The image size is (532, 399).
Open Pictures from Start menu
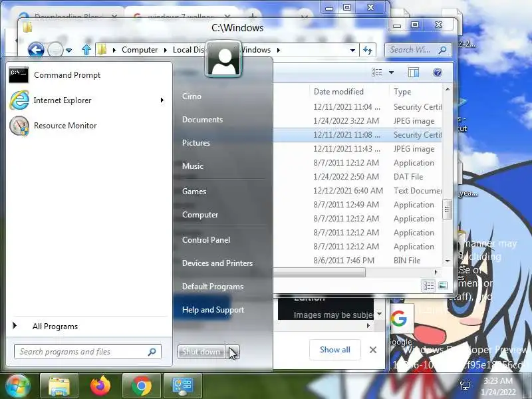tap(196, 143)
